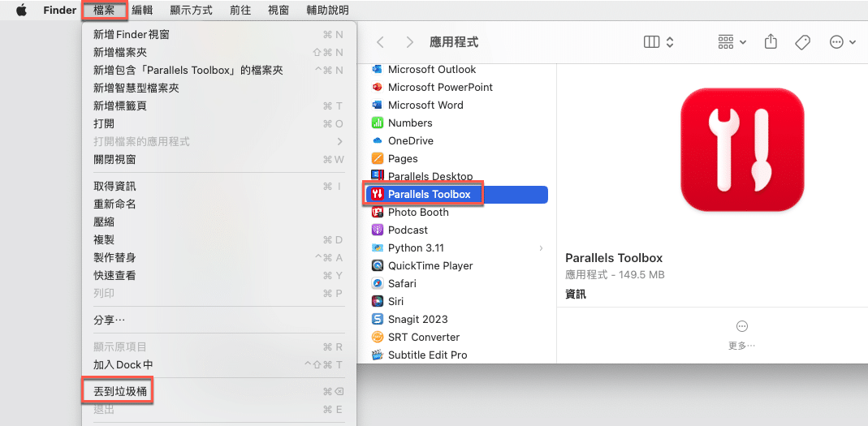
Task: Open the group-by dropdown in toolbar
Action: pos(732,42)
